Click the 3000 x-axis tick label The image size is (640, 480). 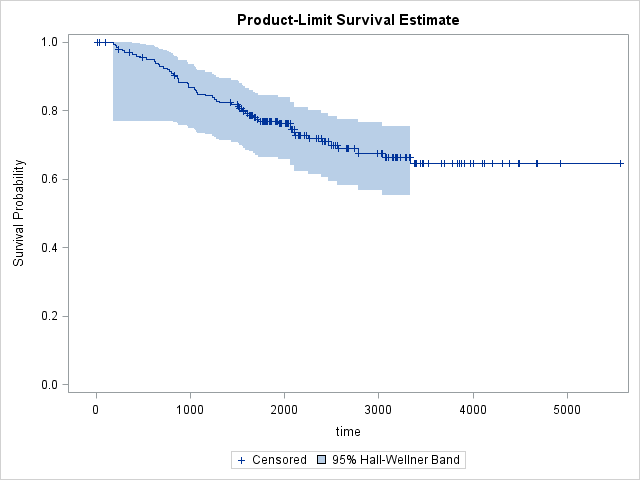(x=379, y=409)
